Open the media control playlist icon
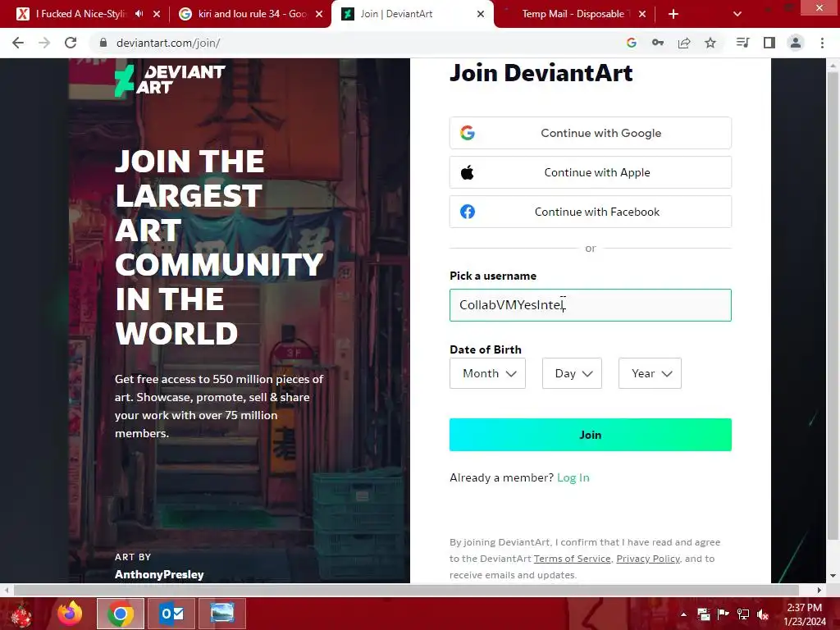Viewport: 840px width, 630px height. point(742,43)
